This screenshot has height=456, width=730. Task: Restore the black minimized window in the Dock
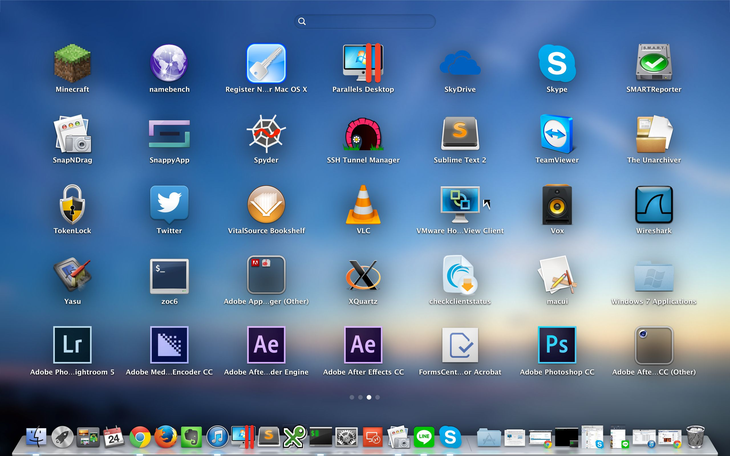567,438
